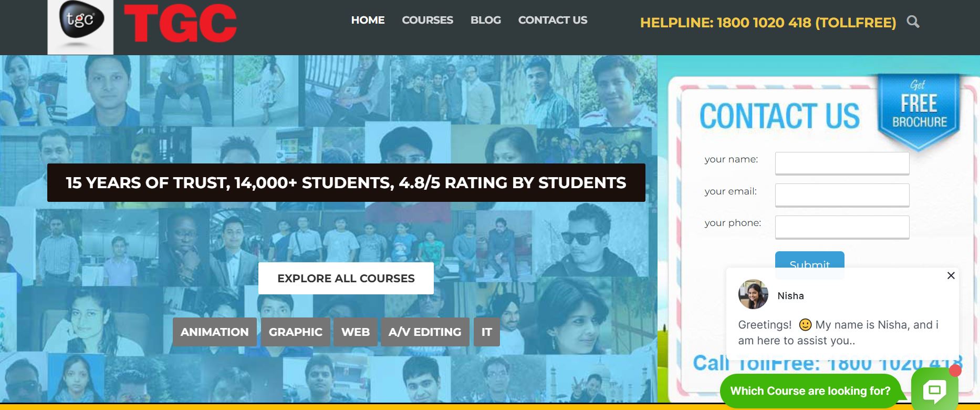This screenshot has height=410, width=980.
Task: Open the CONTACT US menu item
Action: coord(552,20)
